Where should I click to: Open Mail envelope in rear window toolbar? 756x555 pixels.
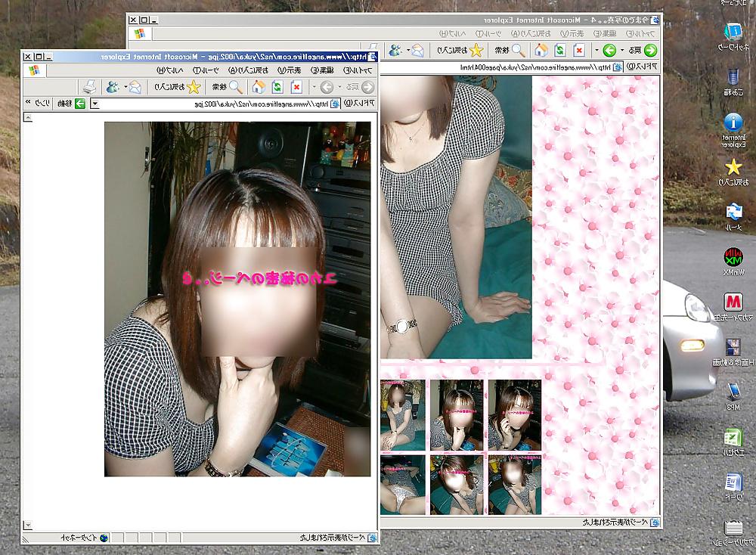coord(418,50)
